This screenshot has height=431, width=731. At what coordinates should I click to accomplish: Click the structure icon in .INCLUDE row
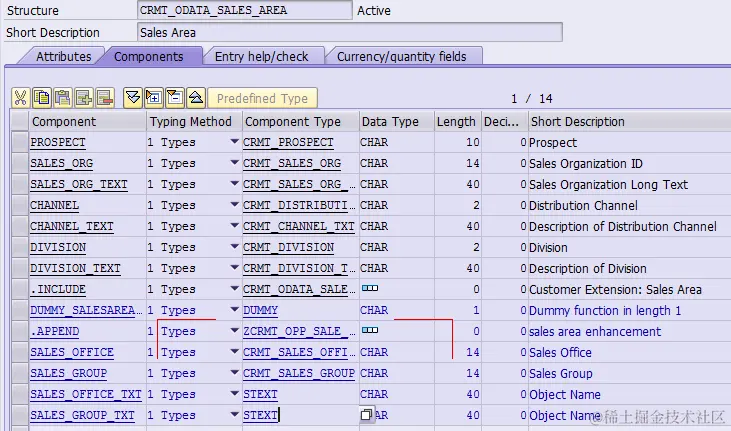click(370, 289)
